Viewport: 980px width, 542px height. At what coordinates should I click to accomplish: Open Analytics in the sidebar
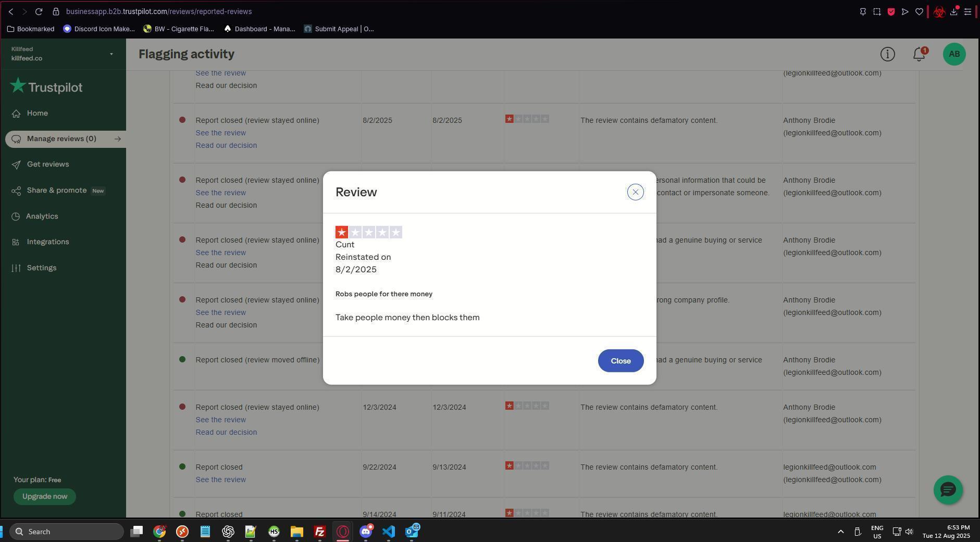[x=42, y=217]
